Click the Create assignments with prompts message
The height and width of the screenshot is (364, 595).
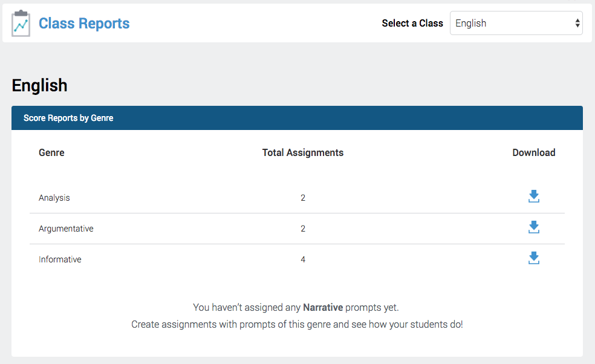click(x=297, y=325)
